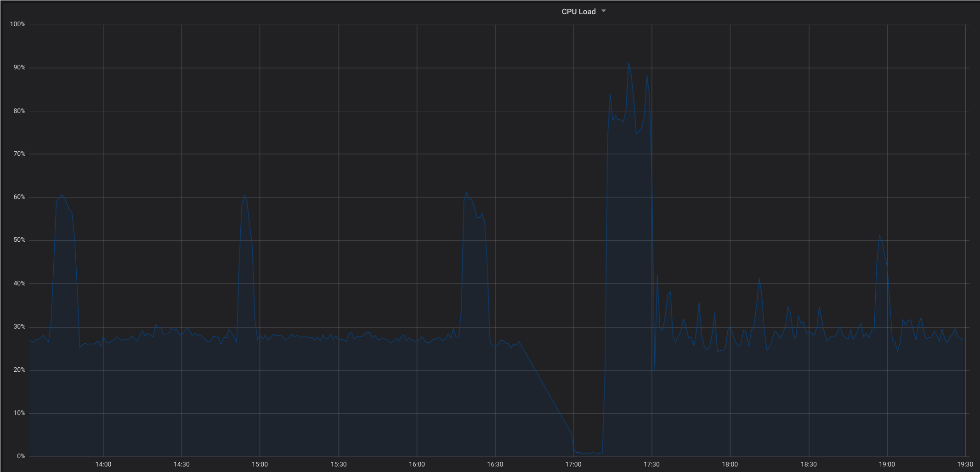This screenshot has height=472, width=980.
Task: Click the 15:00 time axis label
Action: tap(260, 464)
